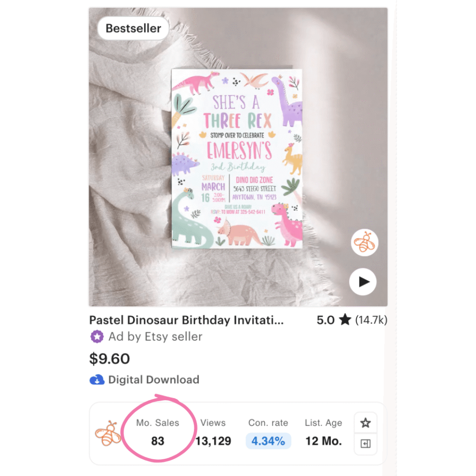
Task: Click the $9.60 price
Action: (x=110, y=358)
